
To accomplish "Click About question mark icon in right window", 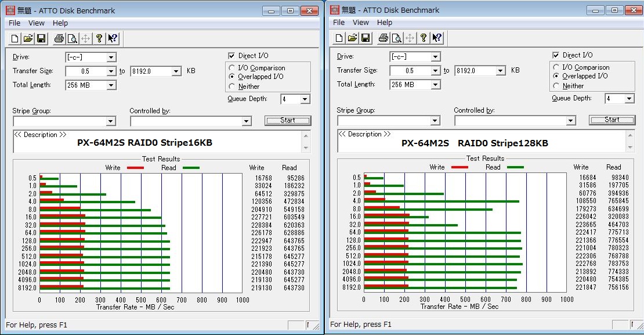I will pos(424,38).
